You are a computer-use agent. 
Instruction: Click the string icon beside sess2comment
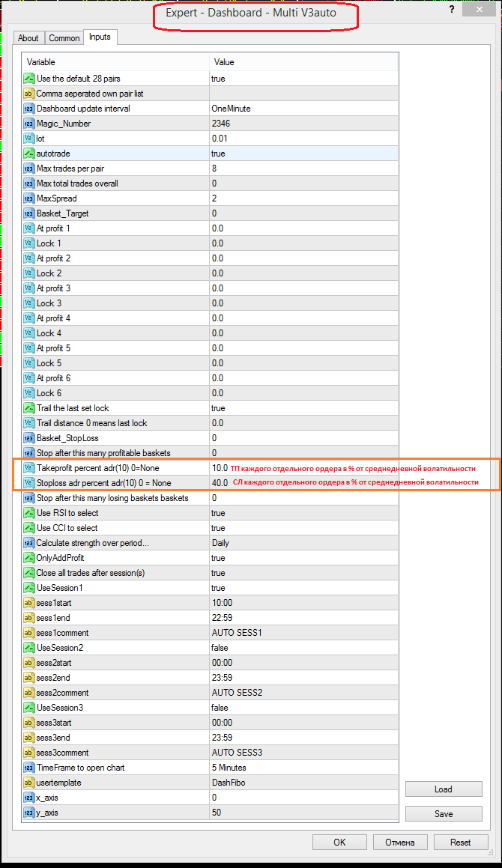28,693
